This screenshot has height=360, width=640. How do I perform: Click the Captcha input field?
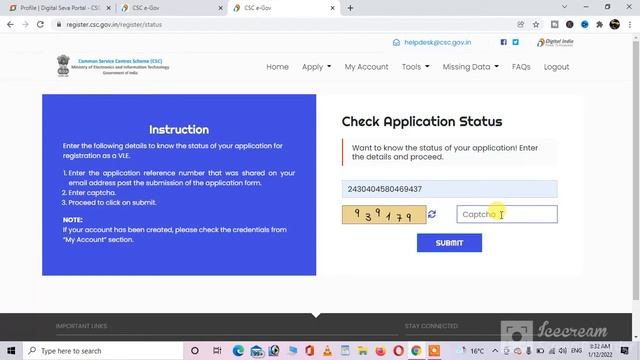coord(507,214)
